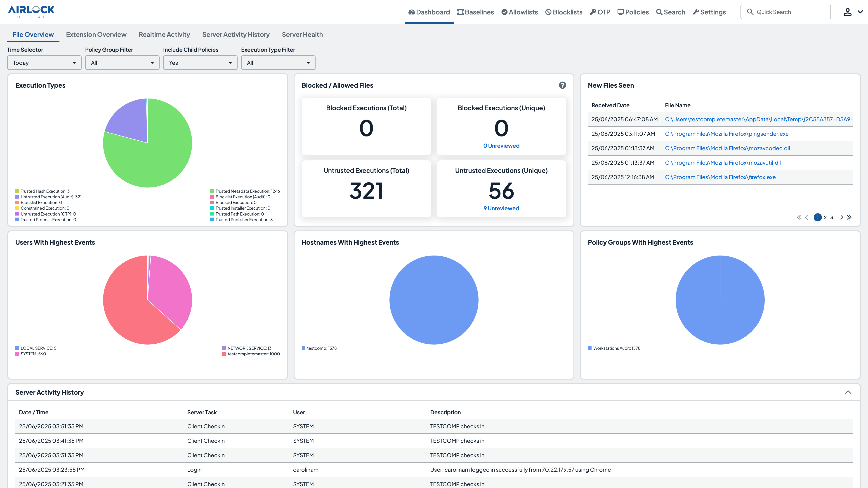Toggle Untrusted Execution [Audit] legend item

[x=51, y=197]
